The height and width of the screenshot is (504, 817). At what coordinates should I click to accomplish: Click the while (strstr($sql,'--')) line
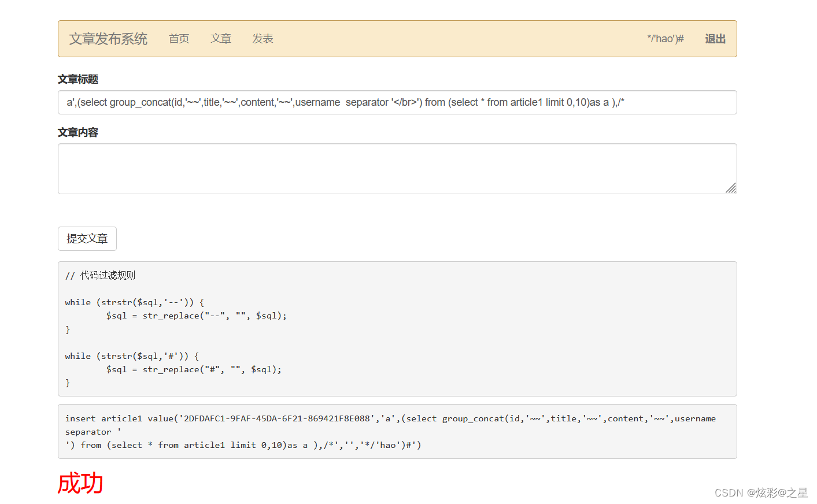pyautogui.click(x=135, y=302)
